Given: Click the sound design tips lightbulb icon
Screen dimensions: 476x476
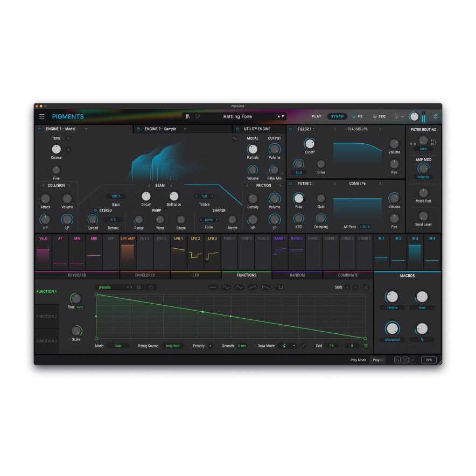Looking at the screenshot, I should [x=396, y=116].
